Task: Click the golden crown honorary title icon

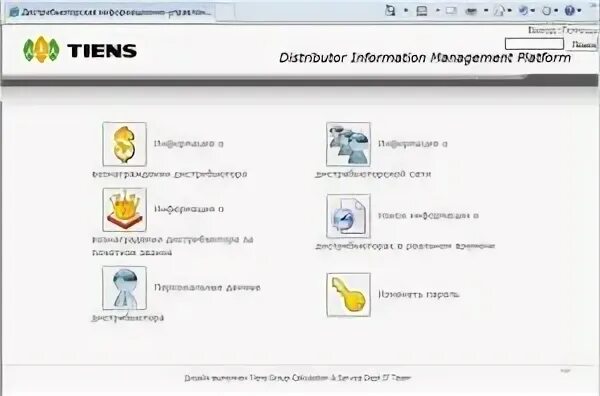Action: pos(124,210)
